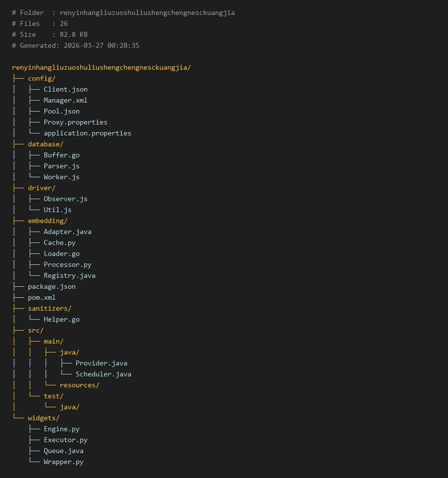Open Executor.py in widgets
The image size is (448, 478).
tap(65, 440)
